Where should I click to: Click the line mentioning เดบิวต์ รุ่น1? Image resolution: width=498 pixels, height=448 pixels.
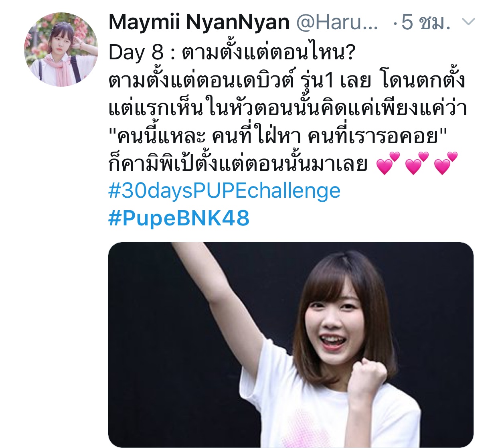pyautogui.click(x=287, y=80)
